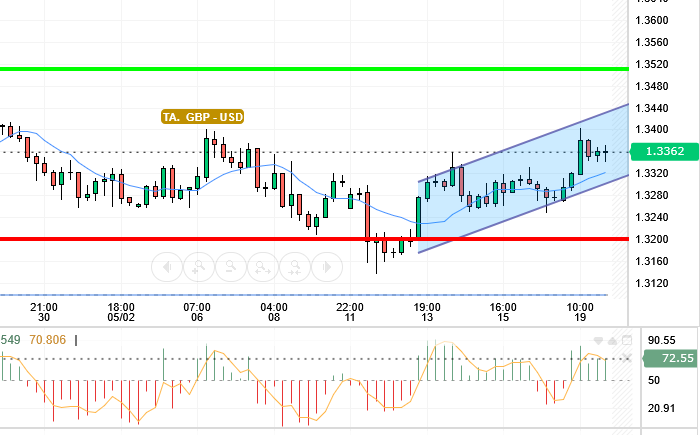
Task: Click the 18:00 05/02 time axis label
Action: pos(121,312)
